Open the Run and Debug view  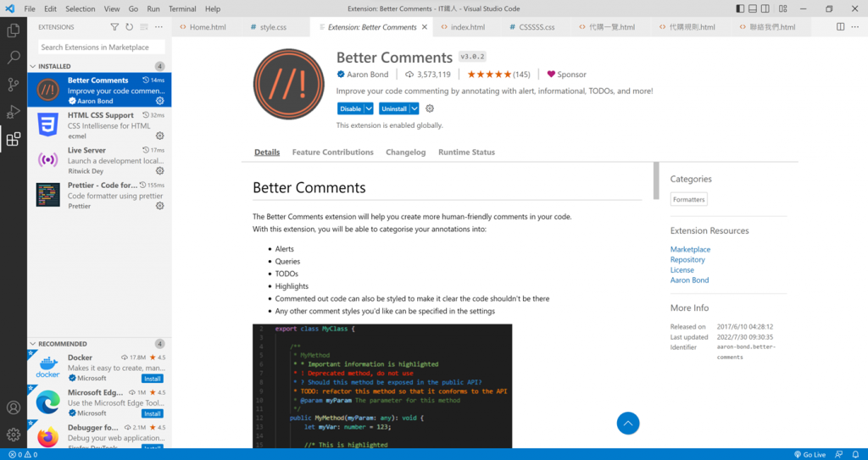point(14,112)
